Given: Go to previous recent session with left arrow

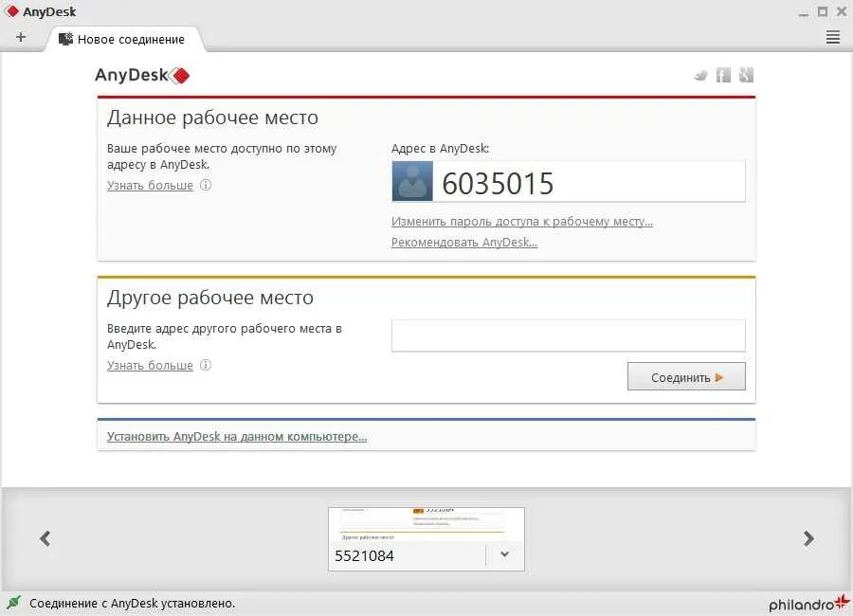Looking at the screenshot, I should [45, 538].
